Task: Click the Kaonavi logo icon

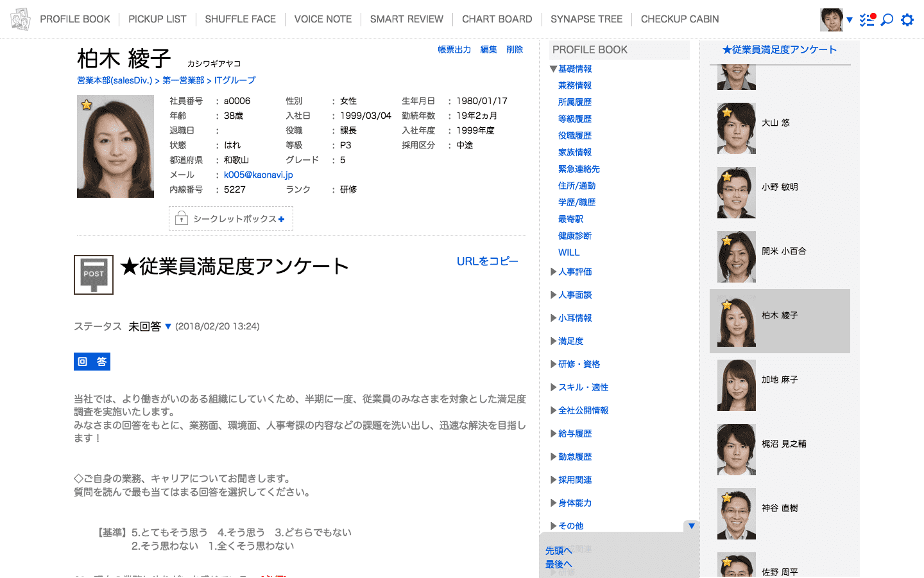Action: (x=20, y=19)
